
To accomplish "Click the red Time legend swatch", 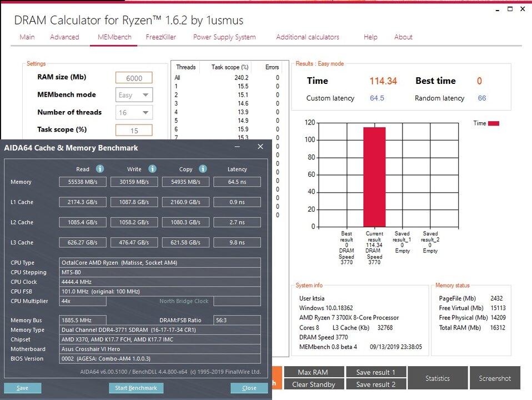I will coord(494,123).
